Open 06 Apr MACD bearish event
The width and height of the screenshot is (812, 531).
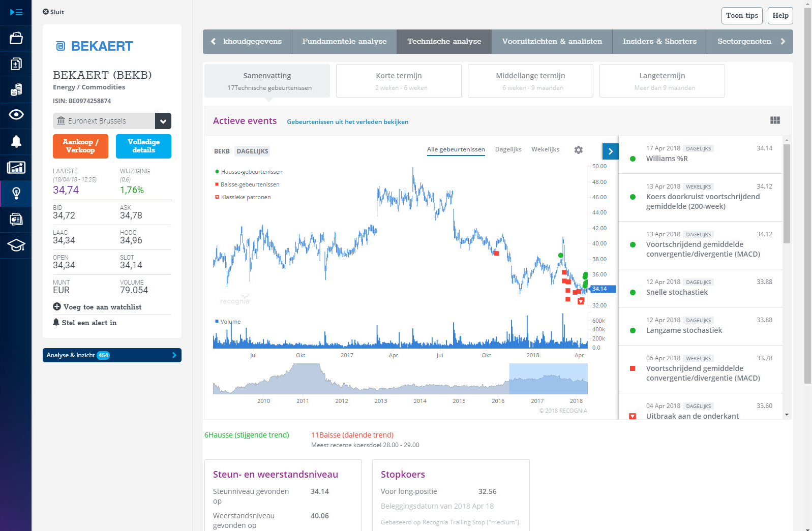click(x=700, y=369)
